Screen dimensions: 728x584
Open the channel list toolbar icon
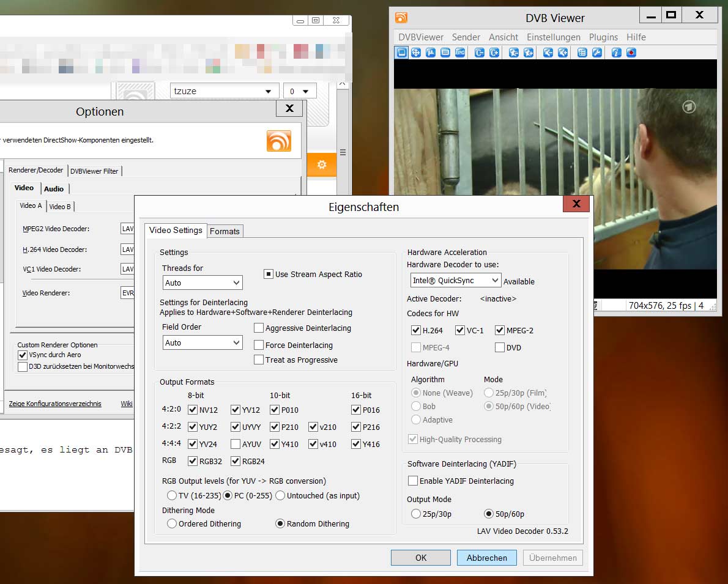click(x=582, y=53)
